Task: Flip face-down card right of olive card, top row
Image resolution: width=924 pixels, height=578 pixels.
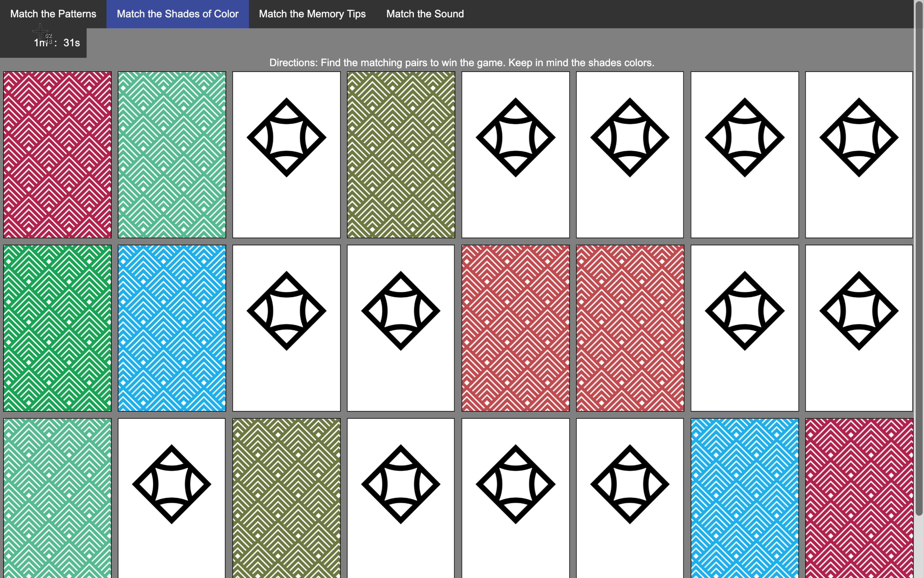Action: (x=515, y=155)
